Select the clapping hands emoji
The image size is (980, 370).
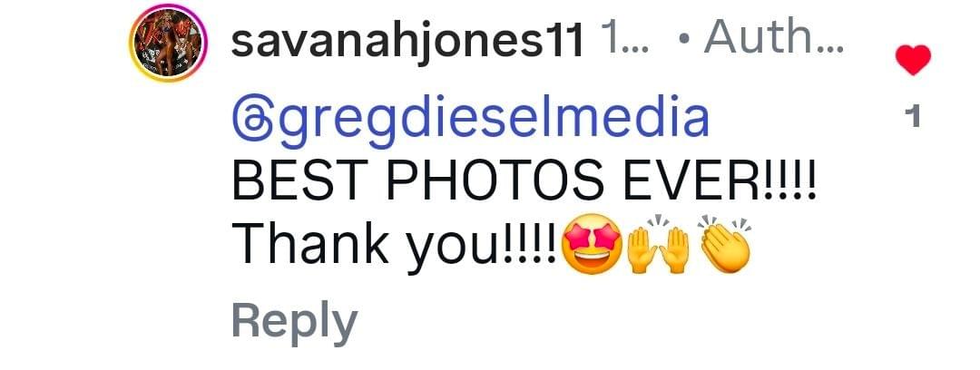725,245
